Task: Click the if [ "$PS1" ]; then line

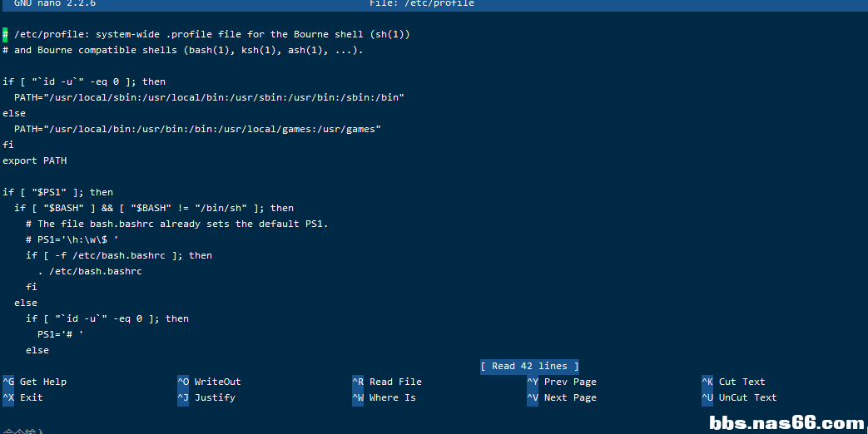Action: click(57, 192)
